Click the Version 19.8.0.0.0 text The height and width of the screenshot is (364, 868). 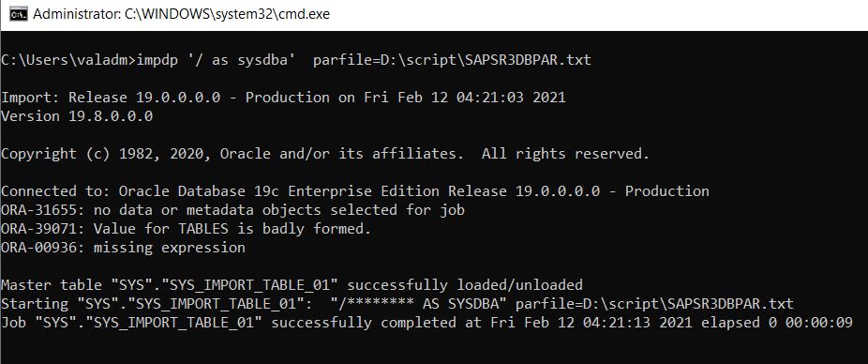77,116
